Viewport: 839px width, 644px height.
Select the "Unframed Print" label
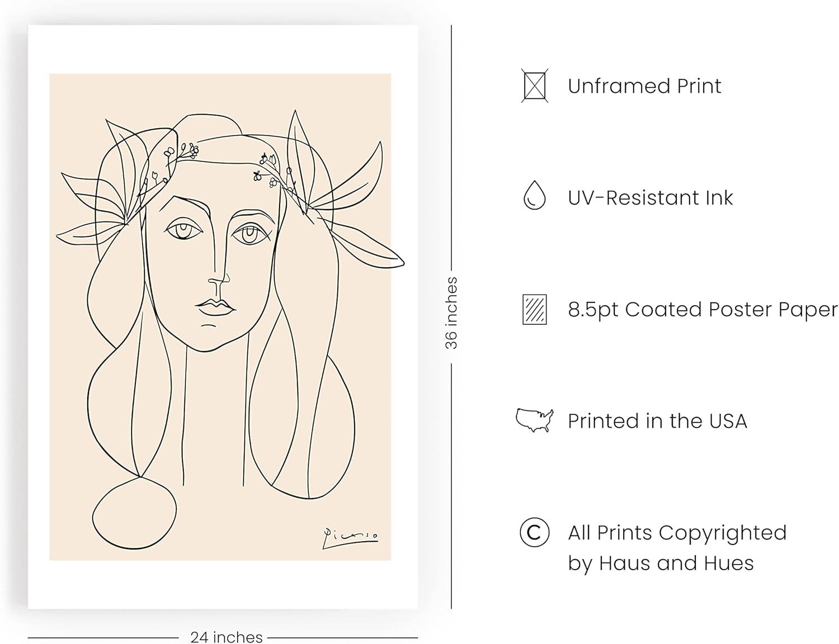[644, 86]
